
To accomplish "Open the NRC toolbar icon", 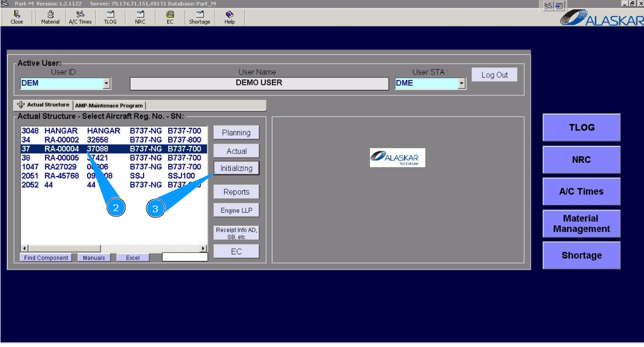I will (140, 17).
